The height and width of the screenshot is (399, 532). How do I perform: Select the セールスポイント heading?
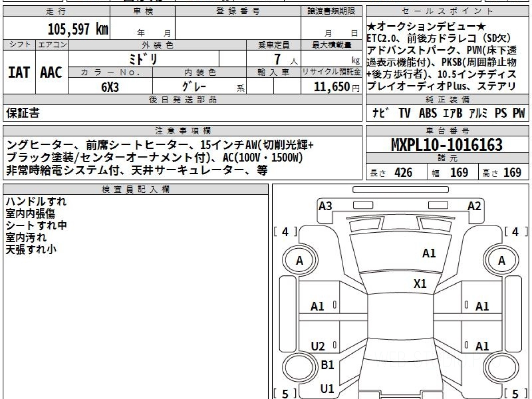click(x=447, y=12)
